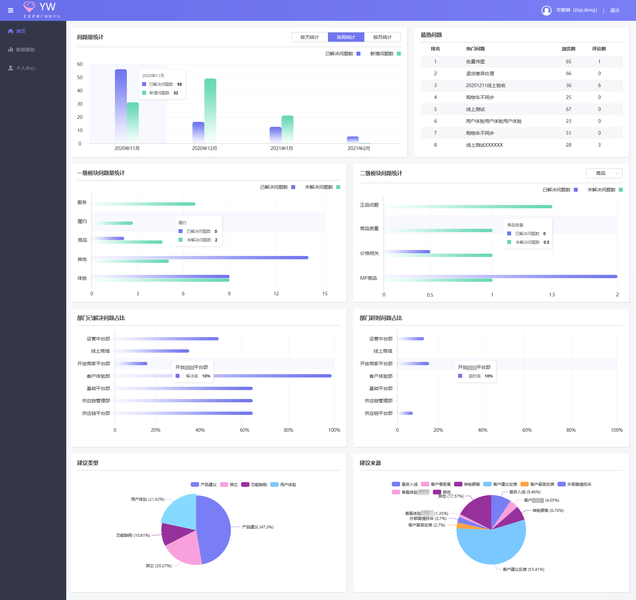
Task: Toggle 客户建议反馈 legend in 建议来源 pie
Action: click(501, 484)
